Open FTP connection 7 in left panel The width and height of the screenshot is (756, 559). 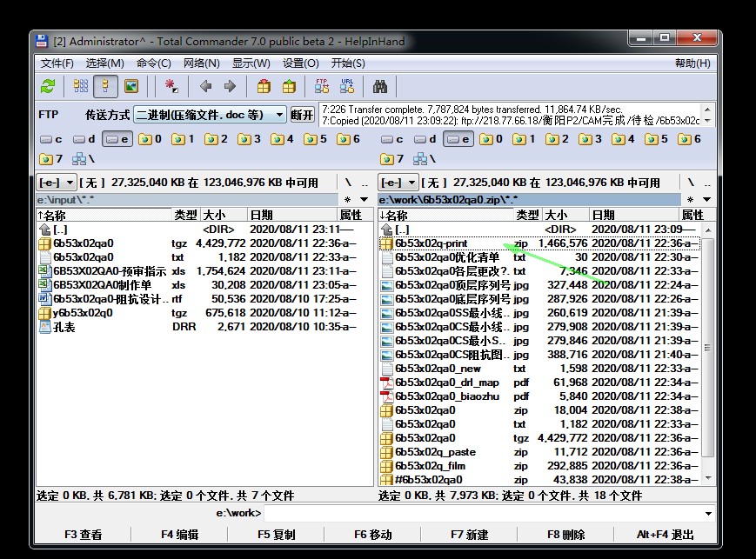[52, 159]
